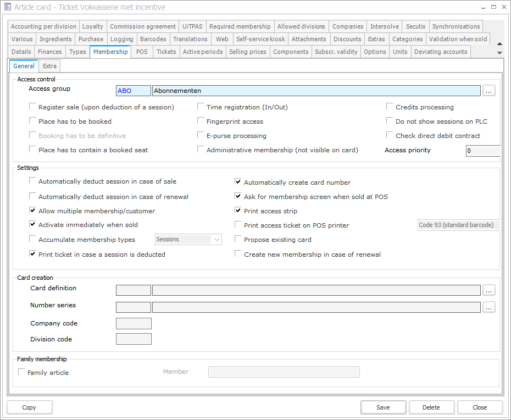Open the Extra sub-tab
Viewport: 511px width, 420px height.
(49, 66)
